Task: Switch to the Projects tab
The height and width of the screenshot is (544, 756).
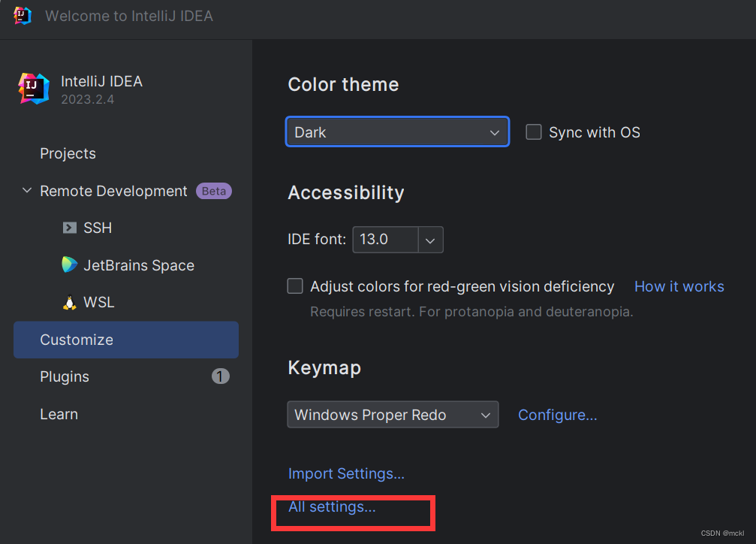Action: point(68,153)
